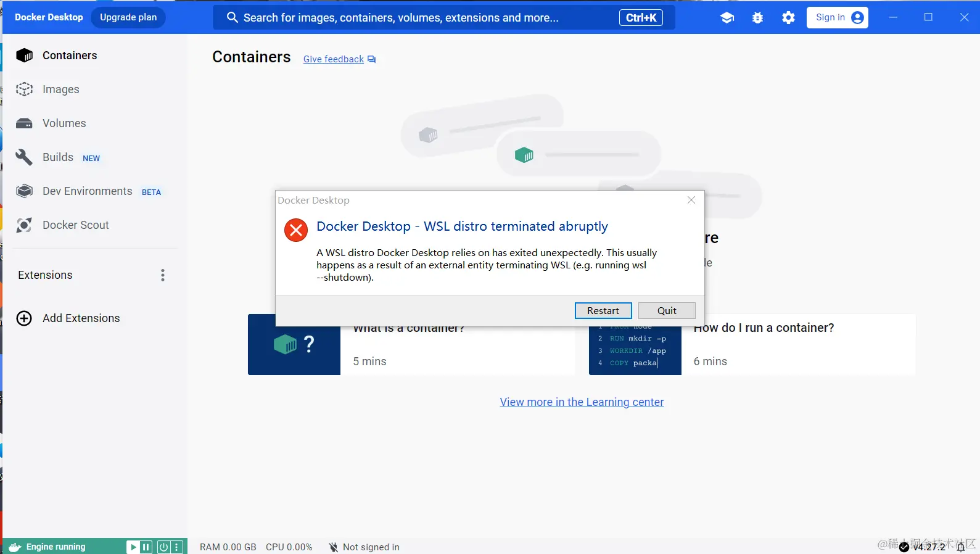Click the Sign in button

tap(837, 17)
